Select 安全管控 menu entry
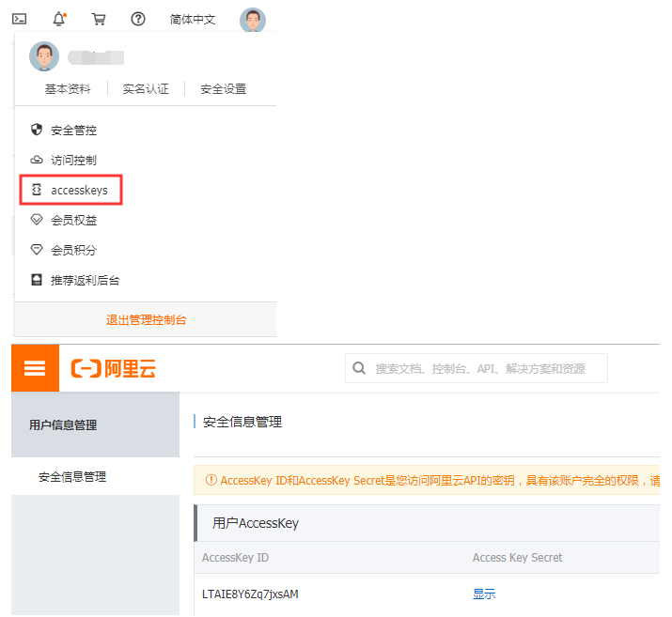The height and width of the screenshot is (617, 672). point(73,131)
